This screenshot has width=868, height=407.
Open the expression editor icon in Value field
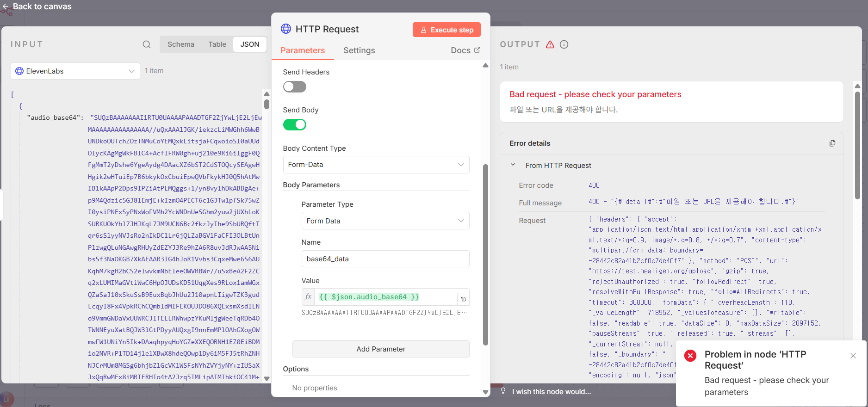point(463,299)
